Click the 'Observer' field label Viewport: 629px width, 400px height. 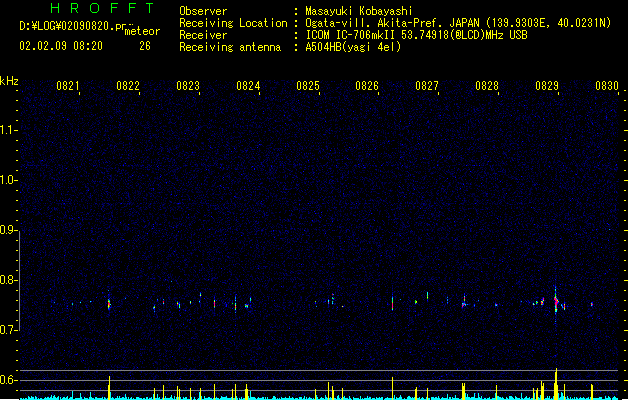pos(203,11)
